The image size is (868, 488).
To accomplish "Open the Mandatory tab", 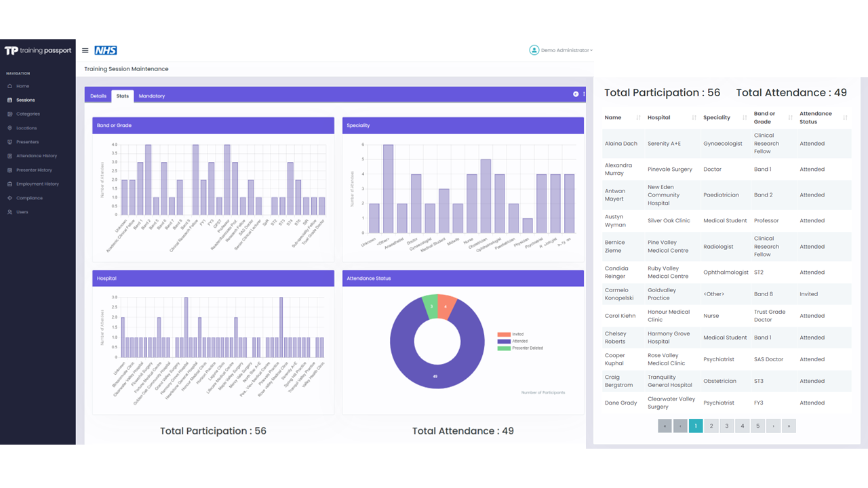I will click(152, 96).
